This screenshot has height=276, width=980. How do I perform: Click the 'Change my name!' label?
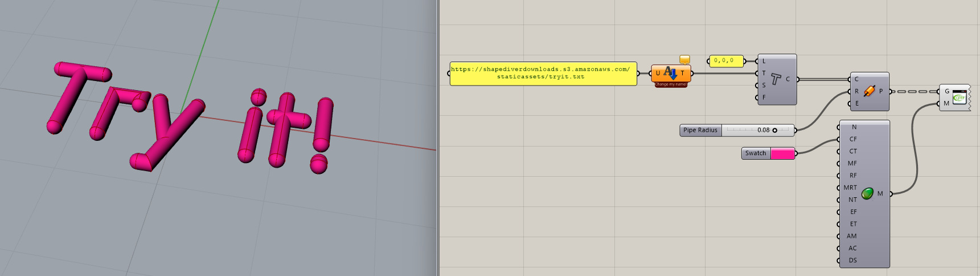click(670, 84)
